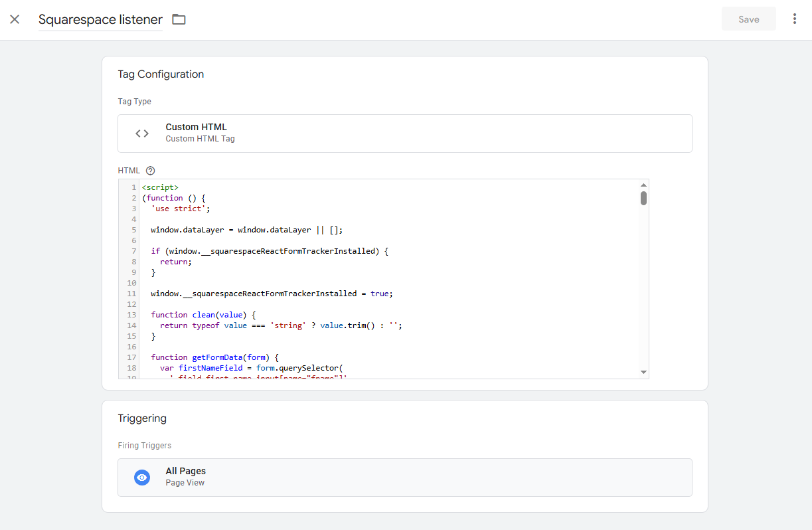The image size is (812, 530).
Task: Click the scroll-down arrow of the code editor
Action: 643,372
